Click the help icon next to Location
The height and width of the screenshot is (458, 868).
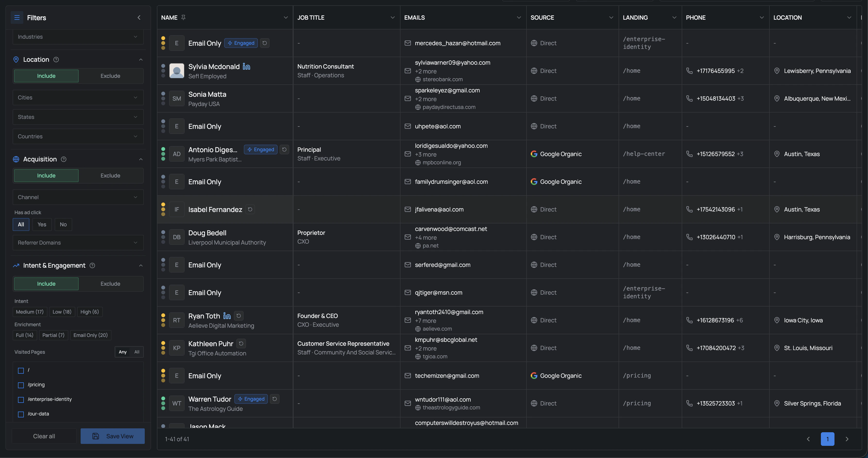click(x=56, y=59)
